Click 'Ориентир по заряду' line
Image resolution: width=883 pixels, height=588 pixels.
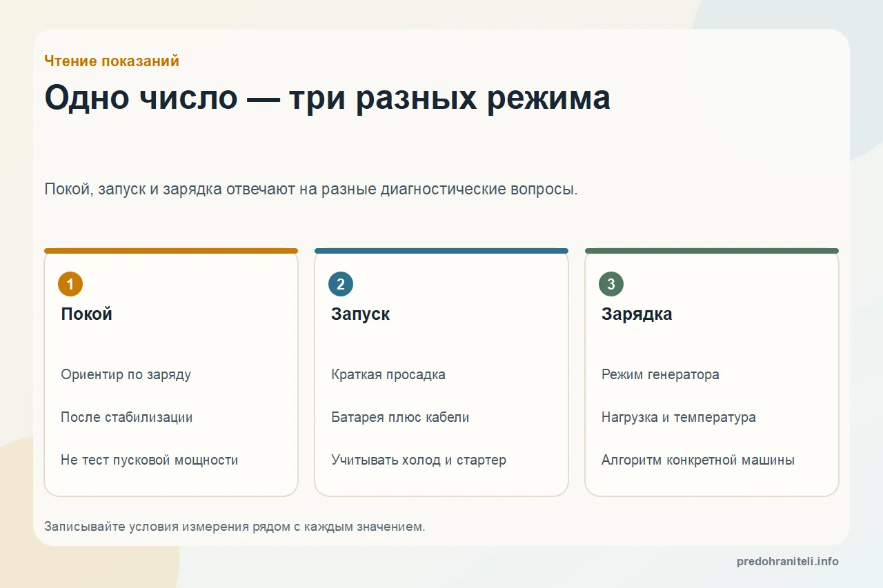pos(126,375)
